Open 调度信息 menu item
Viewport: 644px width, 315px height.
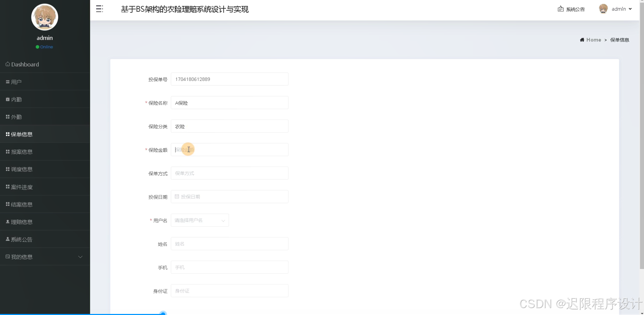pos(45,169)
